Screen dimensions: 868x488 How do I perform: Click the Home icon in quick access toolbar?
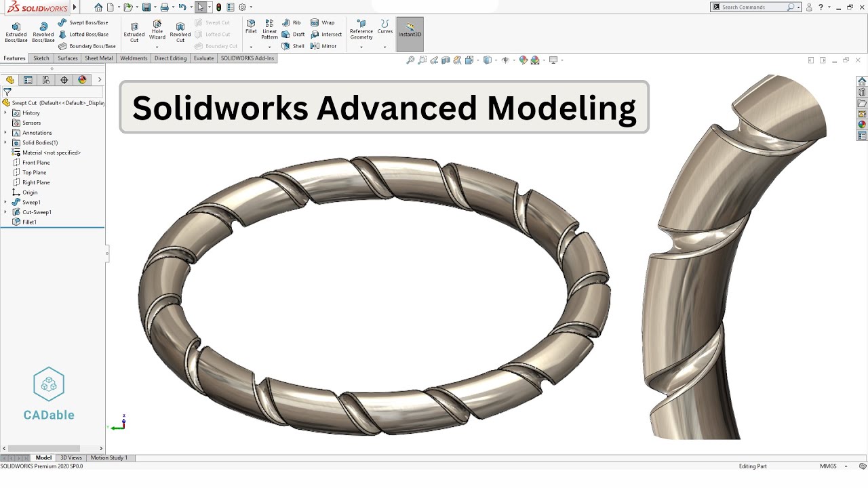click(98, 7)
